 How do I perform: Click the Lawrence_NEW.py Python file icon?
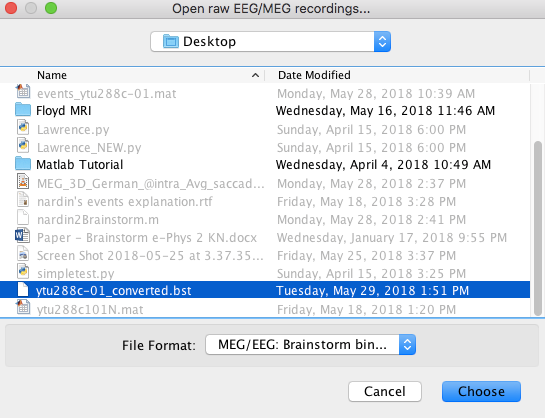(23, 146)
